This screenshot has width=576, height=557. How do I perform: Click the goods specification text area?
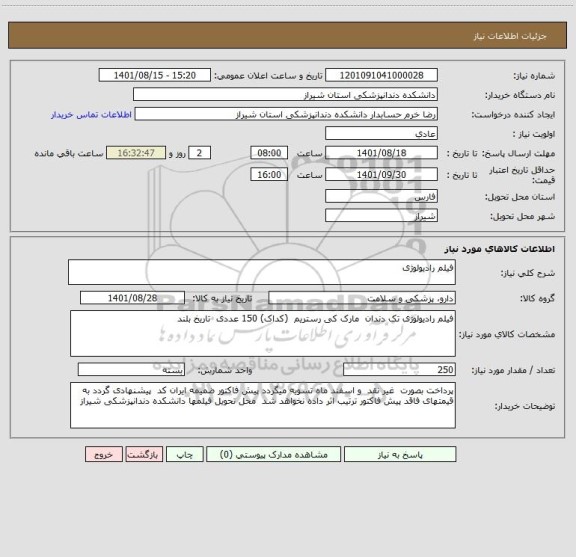(x=263, y=334)
